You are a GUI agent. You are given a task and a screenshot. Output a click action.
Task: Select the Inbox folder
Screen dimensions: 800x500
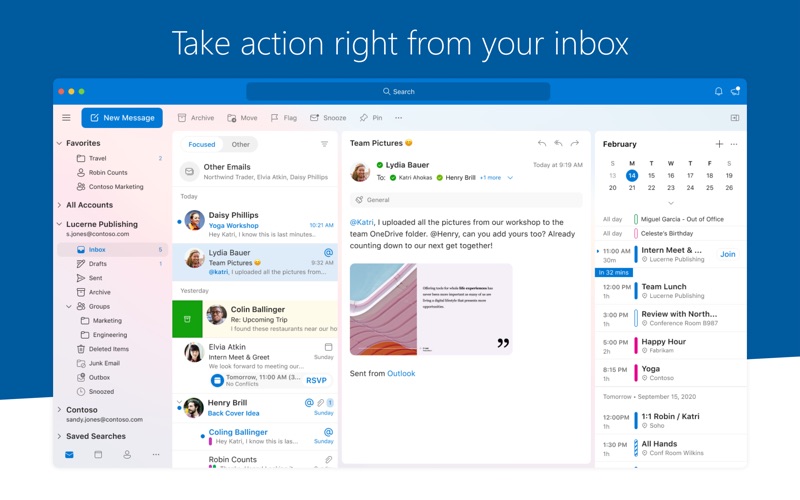pos(113,249)
